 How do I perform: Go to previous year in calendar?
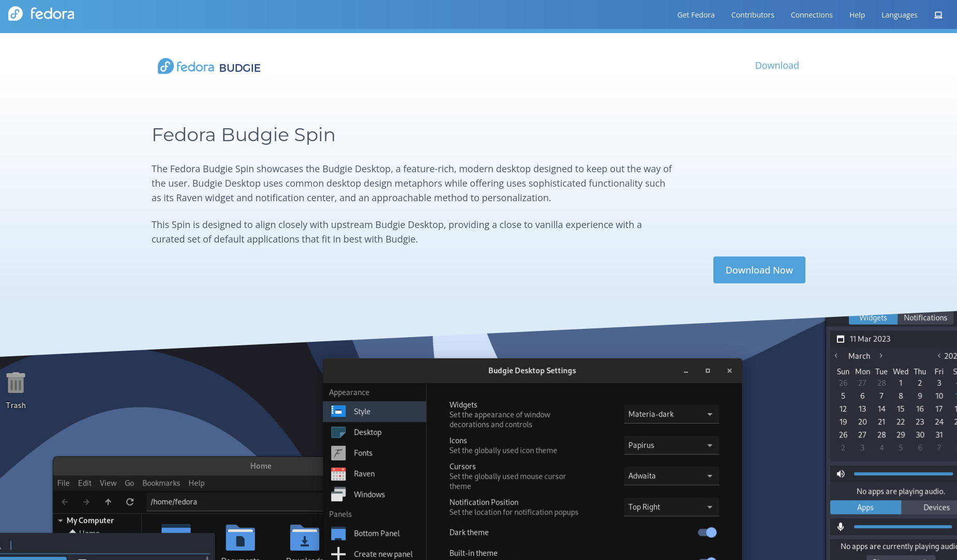(939, 356)
